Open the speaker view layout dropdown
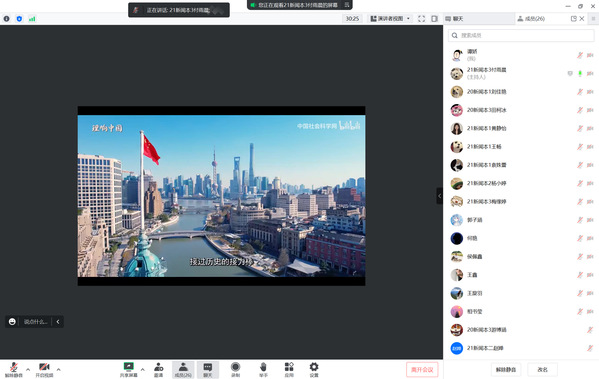599x379 pixels. pos(390,19)
